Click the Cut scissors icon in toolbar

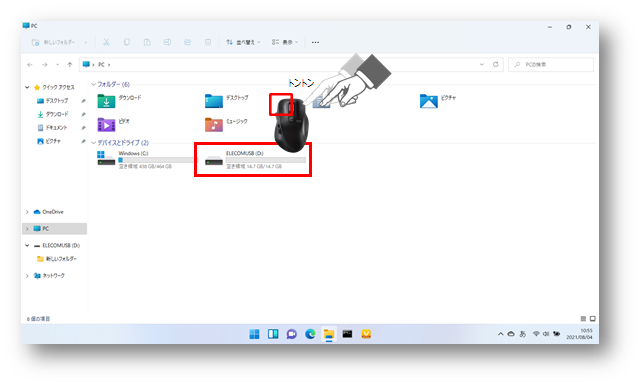point(106,42)
